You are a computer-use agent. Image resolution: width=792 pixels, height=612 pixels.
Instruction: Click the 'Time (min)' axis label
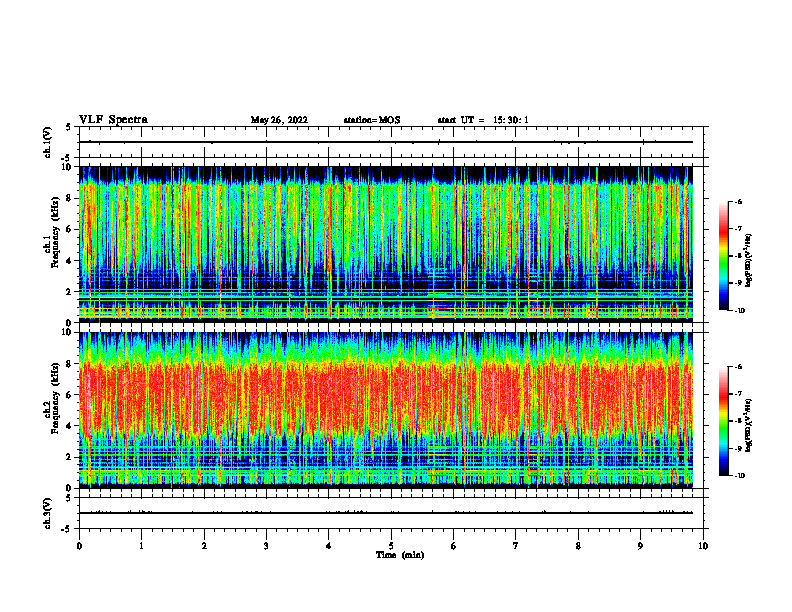click(x=400, y=555)
